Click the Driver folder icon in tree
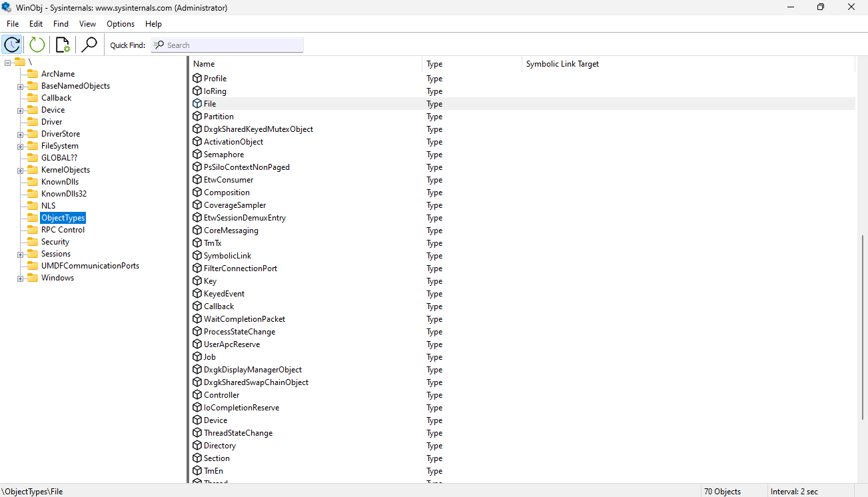868x497 pixels. point(33,122)
